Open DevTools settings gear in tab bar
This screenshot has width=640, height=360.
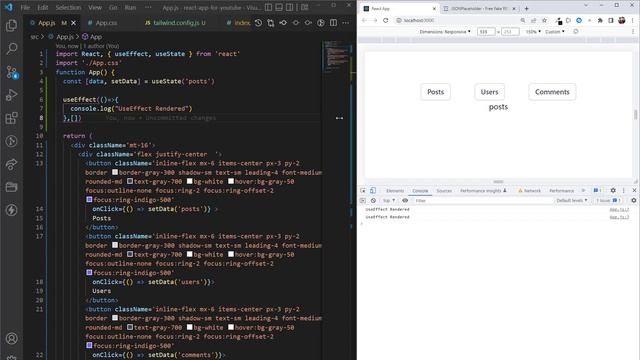[613, 191]
